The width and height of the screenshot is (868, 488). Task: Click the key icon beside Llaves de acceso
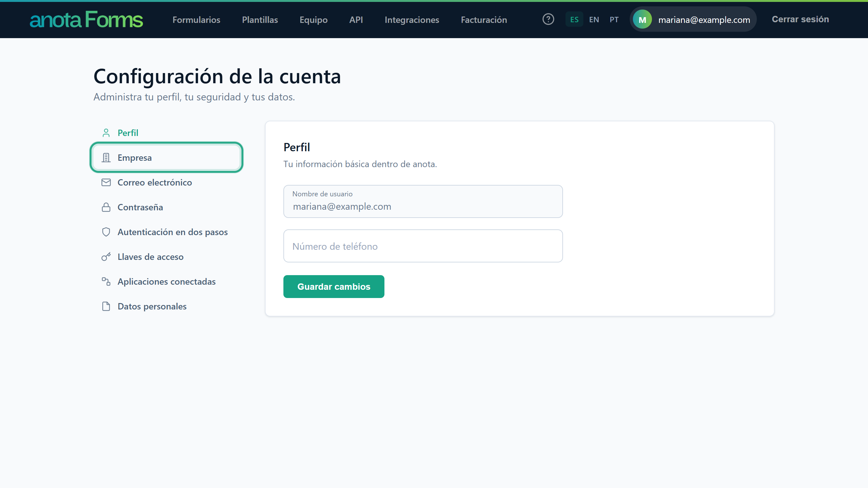[x=106, y=256]
